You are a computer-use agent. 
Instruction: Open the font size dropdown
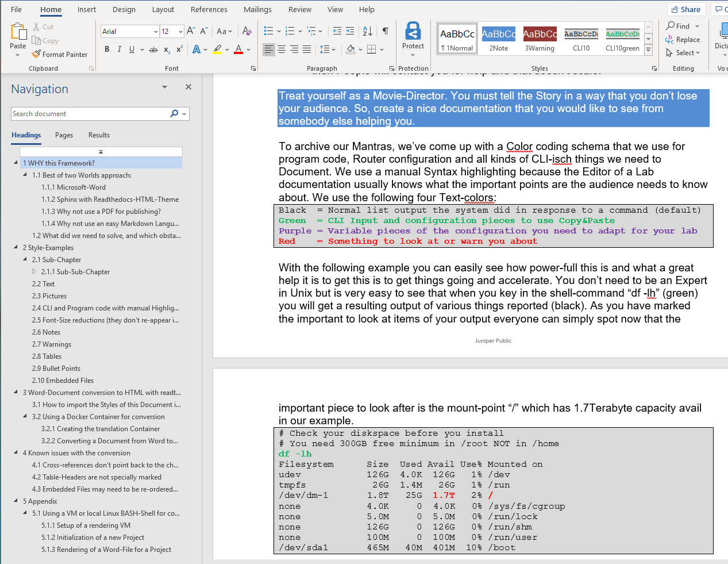click(180, 32)
